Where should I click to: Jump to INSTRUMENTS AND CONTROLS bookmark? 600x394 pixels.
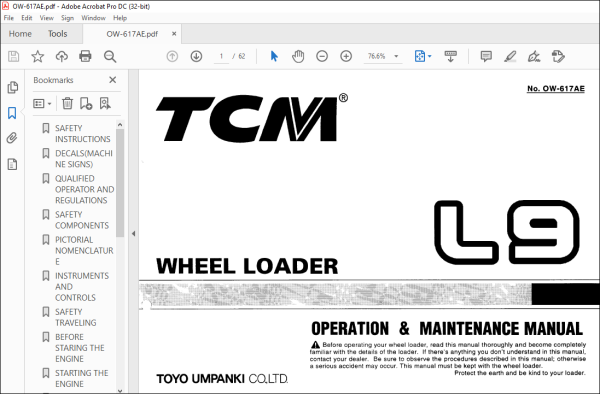pyautogui.click(x=82, y=287)
